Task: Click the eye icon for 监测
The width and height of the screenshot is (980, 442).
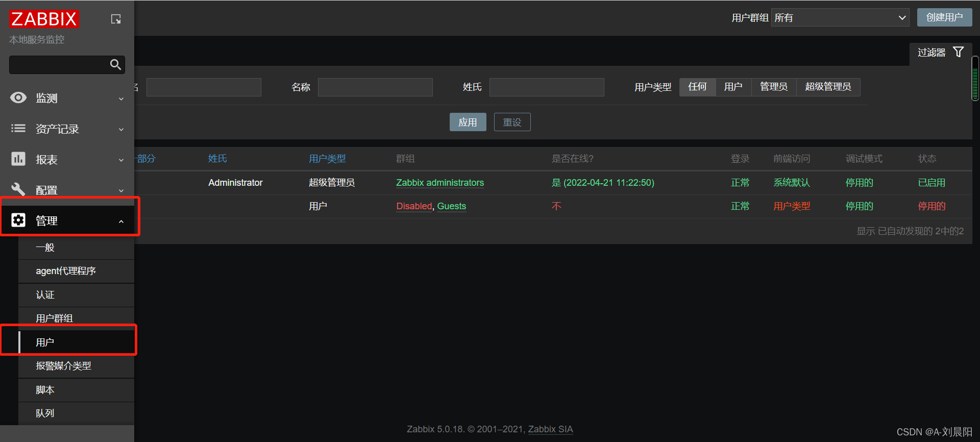Action: click(x=18, y=97)
